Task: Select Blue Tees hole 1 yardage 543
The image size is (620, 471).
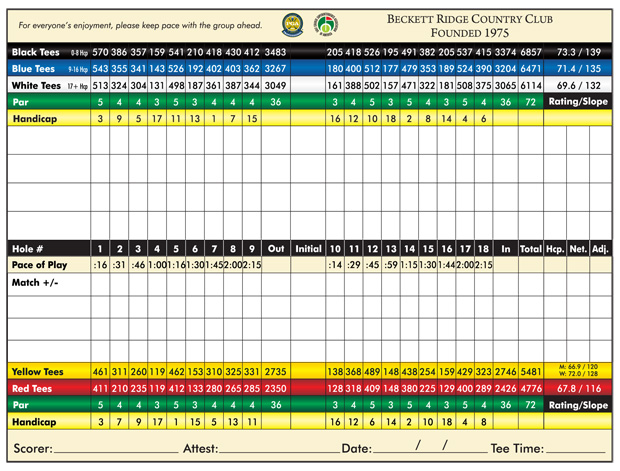Action: (x=100, y=69)
